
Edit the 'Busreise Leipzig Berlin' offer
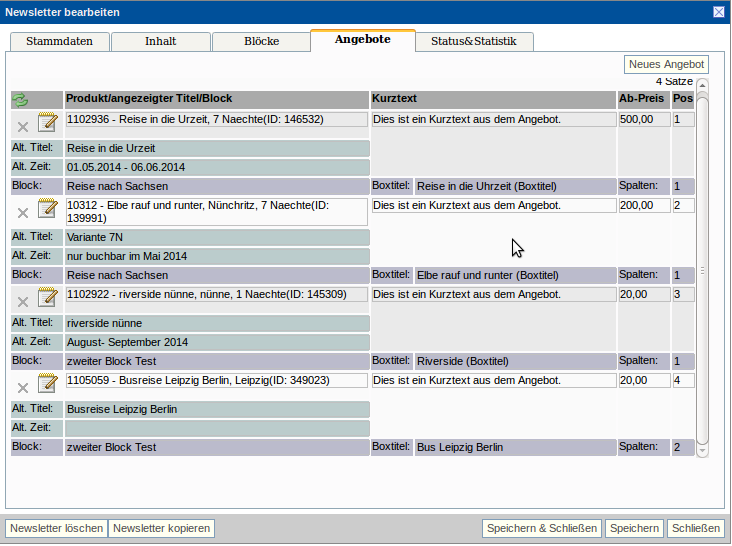tap(47, 383)
